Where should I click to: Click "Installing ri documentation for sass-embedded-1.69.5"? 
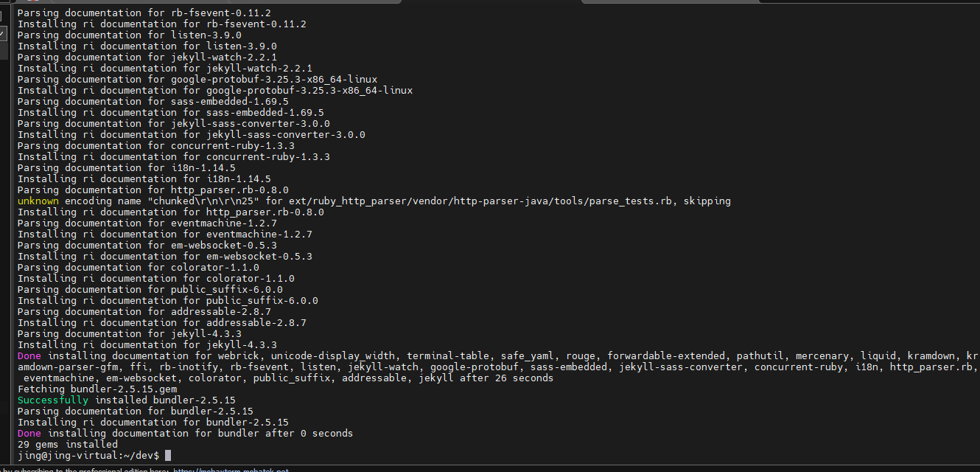click(x=171, y=112)
